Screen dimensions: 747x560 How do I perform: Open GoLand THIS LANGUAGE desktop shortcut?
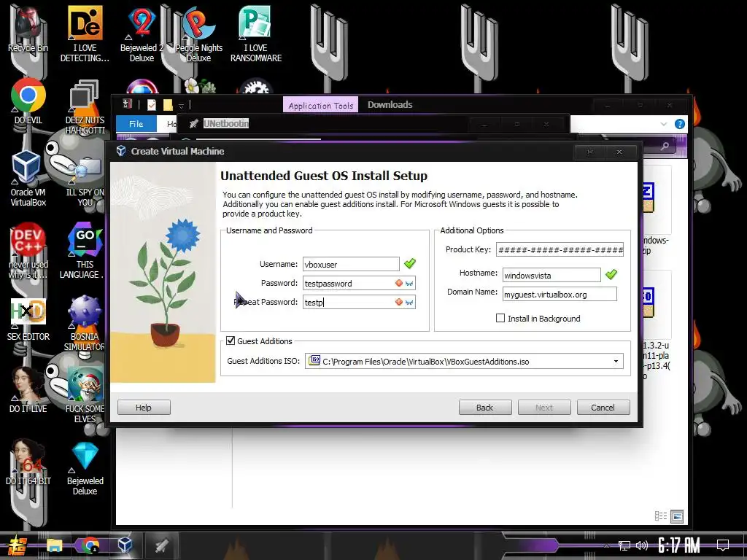(85, 251)
